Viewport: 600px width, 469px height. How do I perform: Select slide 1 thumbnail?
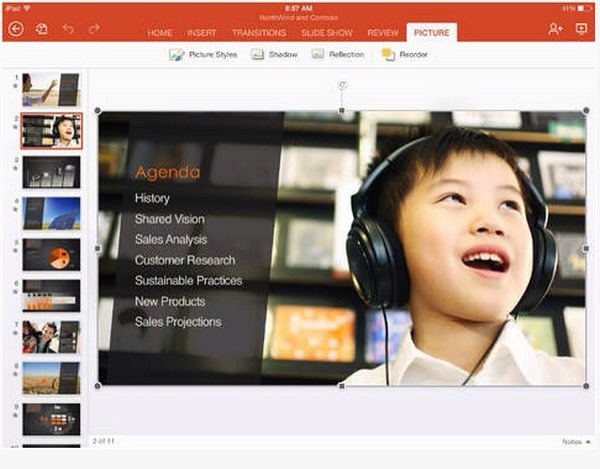click(x=51, y=90)
